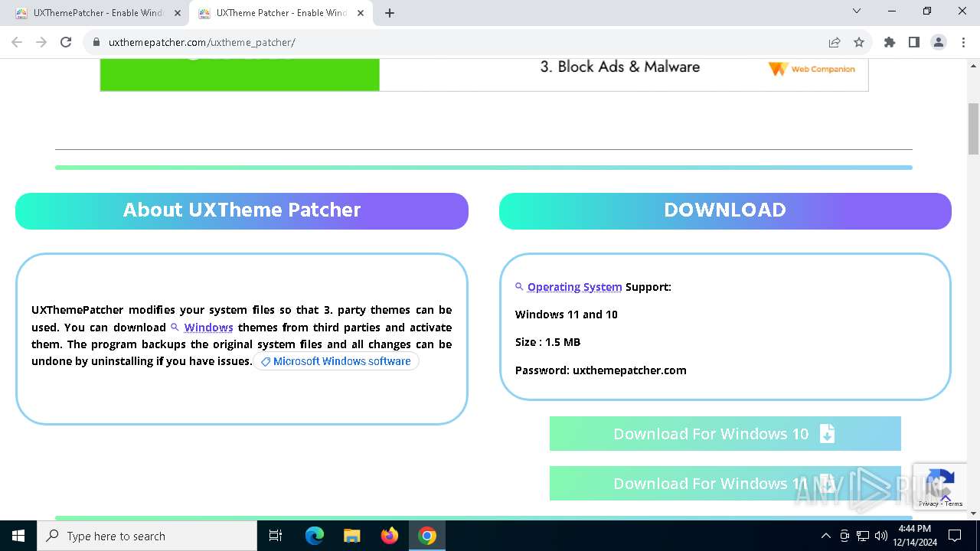Open the reCAPTCHA Privacy link
Viewport: 980px width, 551px height.
click(x=928, y=504)
